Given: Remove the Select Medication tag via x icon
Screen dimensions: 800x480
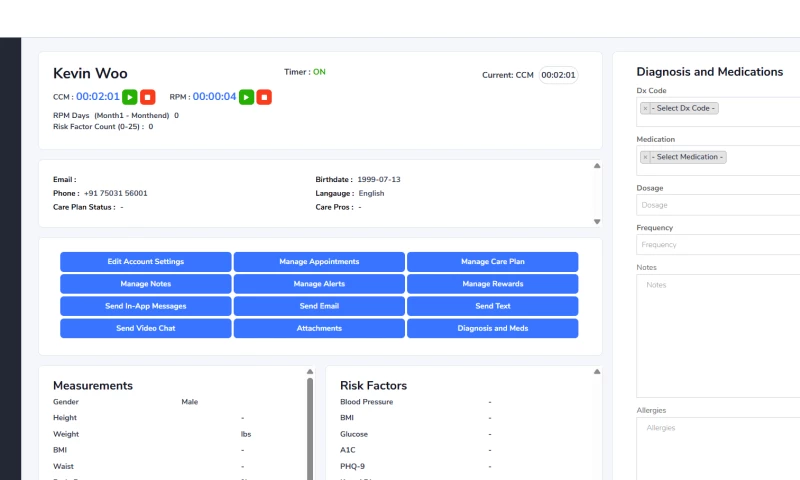Looking at the screenshot, I should click(645, 157).
